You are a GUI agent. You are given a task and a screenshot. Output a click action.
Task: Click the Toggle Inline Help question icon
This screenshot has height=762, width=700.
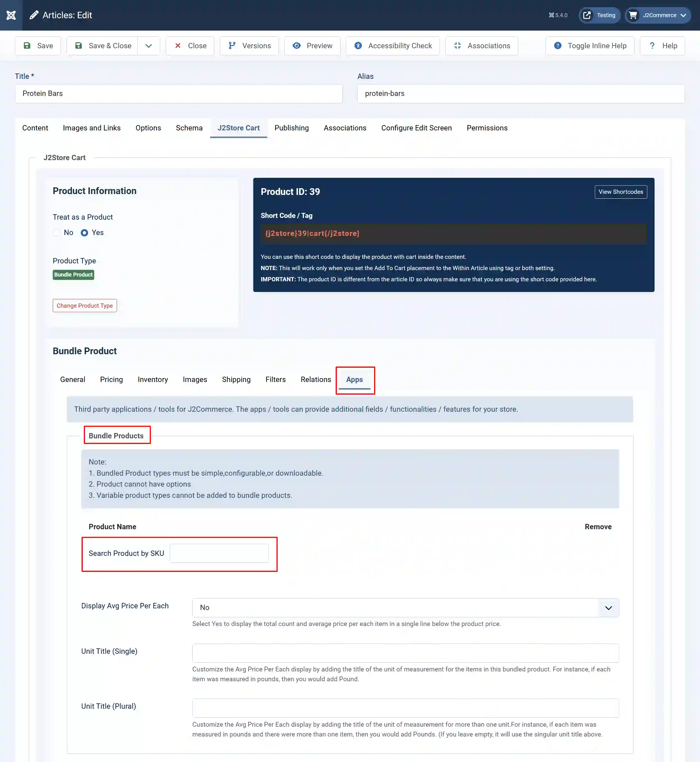pyautogui.click(x=558, y=46)
